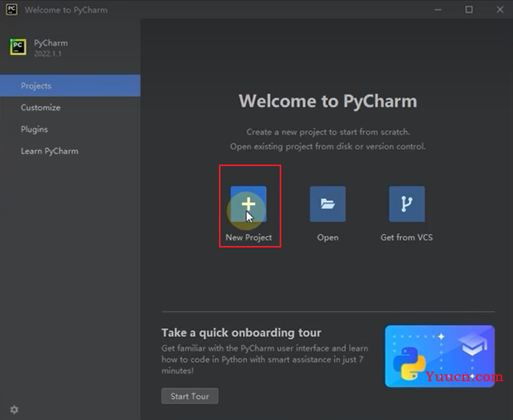Start the onboarding tour with Start Tour

pos(189,396)
